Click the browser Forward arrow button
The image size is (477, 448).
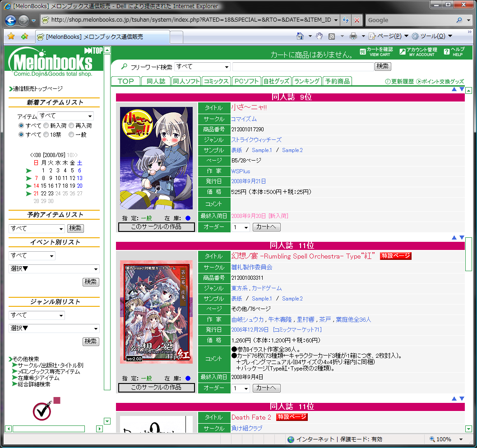point(23,20)
